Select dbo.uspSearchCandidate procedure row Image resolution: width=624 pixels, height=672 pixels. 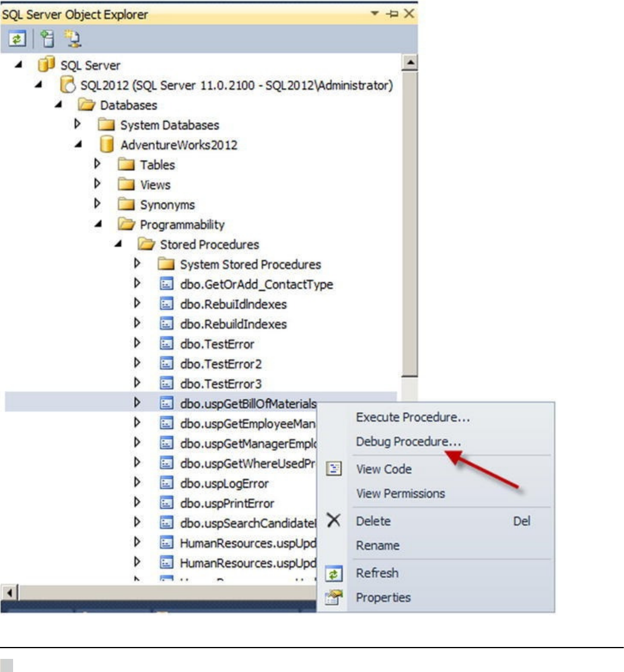tap(248, 523)
